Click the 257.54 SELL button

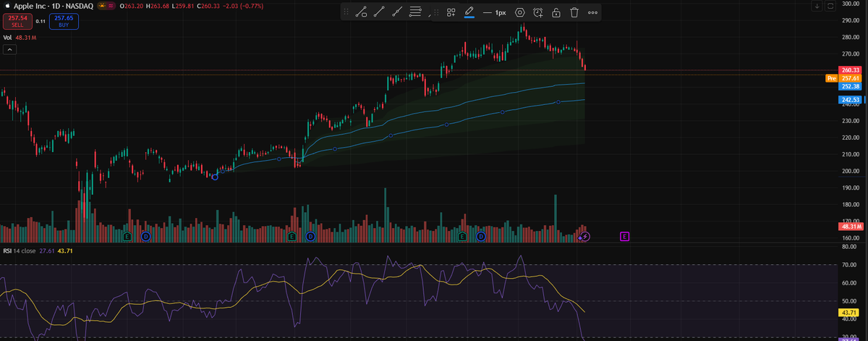[18, 21]
